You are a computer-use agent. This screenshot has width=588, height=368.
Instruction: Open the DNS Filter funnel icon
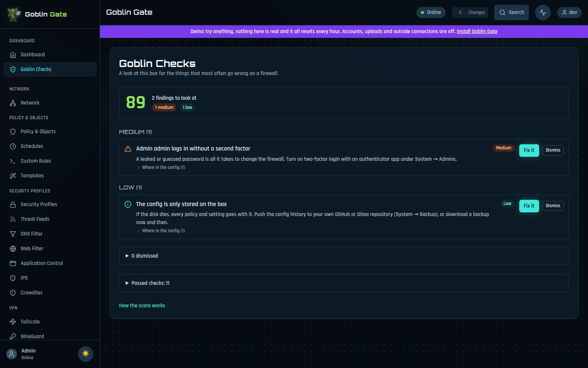13,234
